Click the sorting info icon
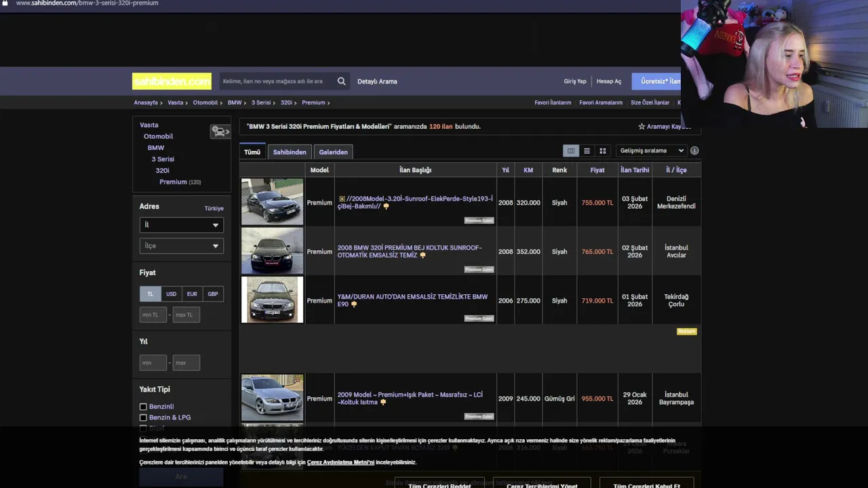Screen dimensions: 868x488 point(694,150)
